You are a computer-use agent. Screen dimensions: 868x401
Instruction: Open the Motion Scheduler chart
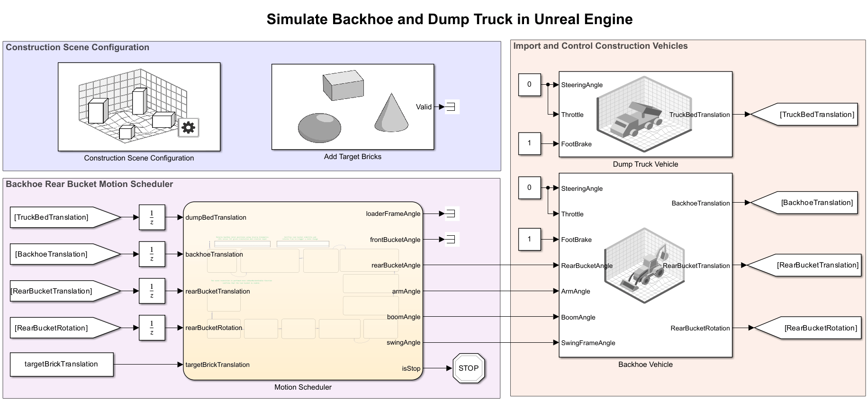click(303, 291)
